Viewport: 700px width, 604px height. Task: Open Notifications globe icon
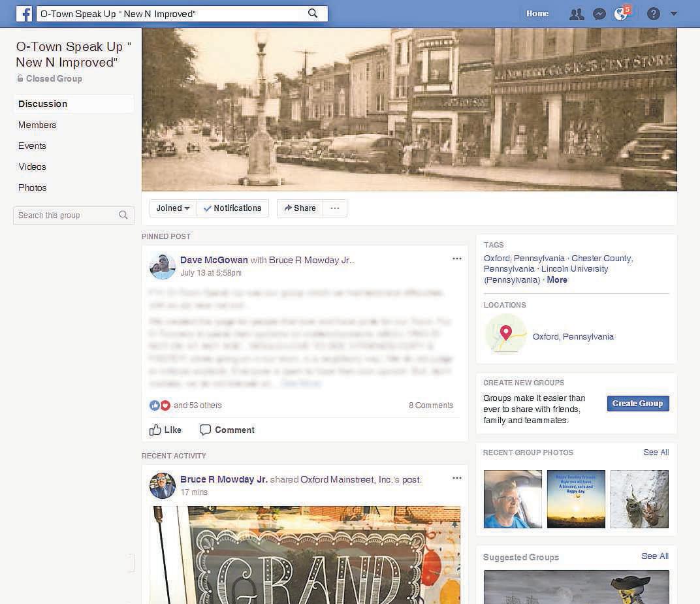(x=621, y=14)
